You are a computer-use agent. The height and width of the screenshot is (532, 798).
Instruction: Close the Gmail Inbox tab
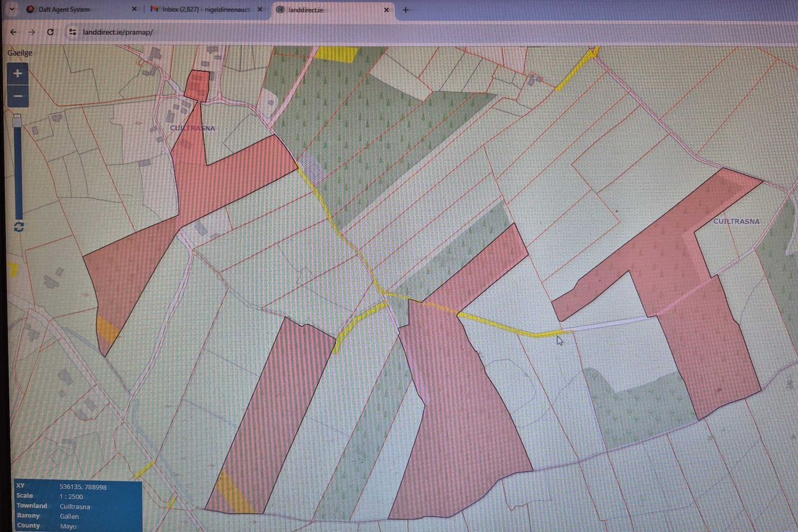260,9
